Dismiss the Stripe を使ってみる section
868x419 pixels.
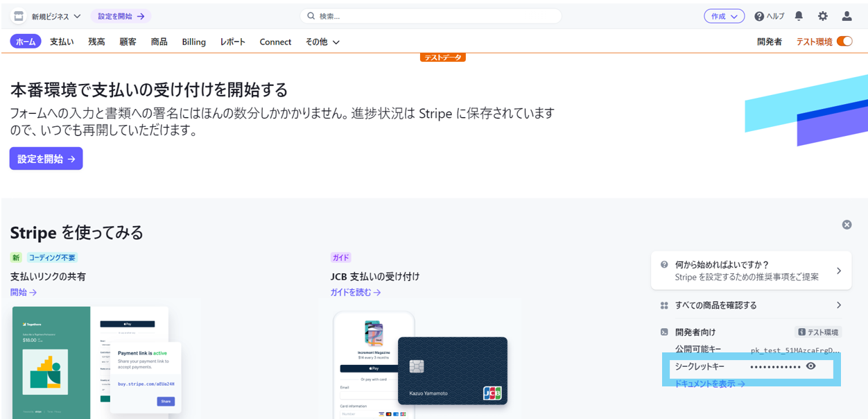tap(847, 225)
